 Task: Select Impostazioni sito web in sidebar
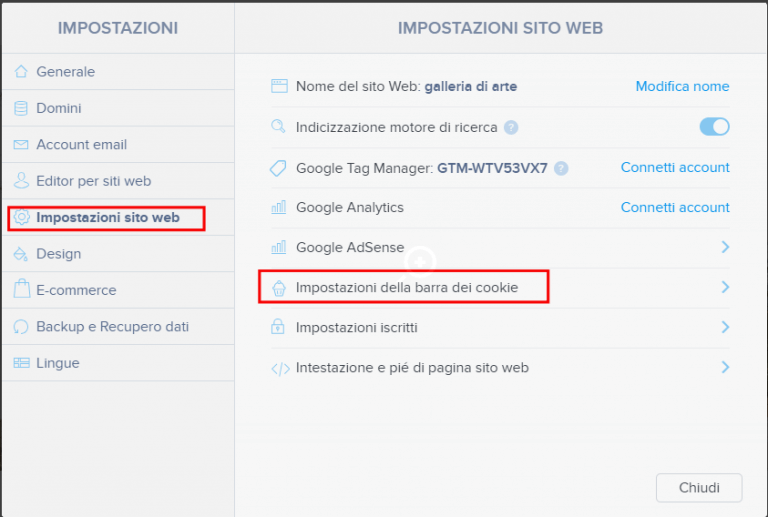coord(118,217)
